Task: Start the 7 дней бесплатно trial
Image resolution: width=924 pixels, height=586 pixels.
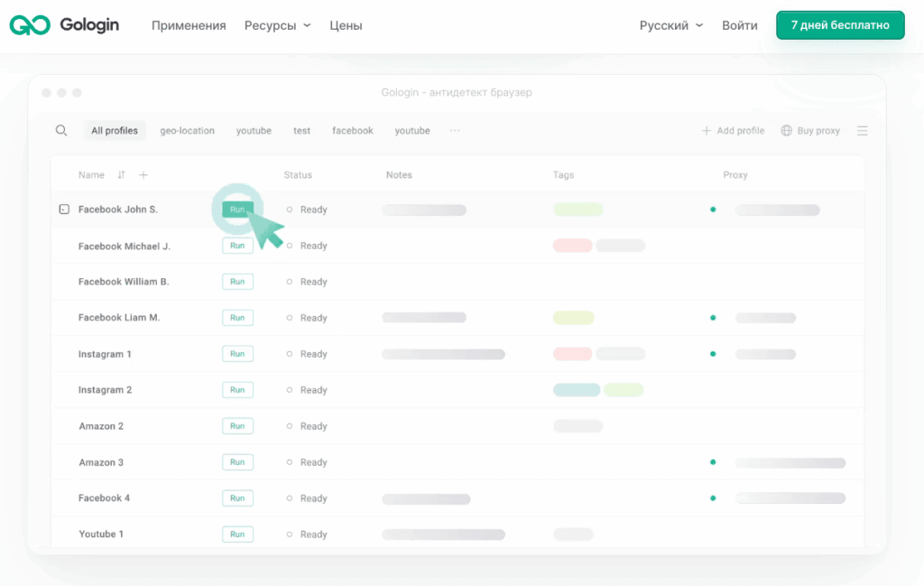Action: pos(840,25)
